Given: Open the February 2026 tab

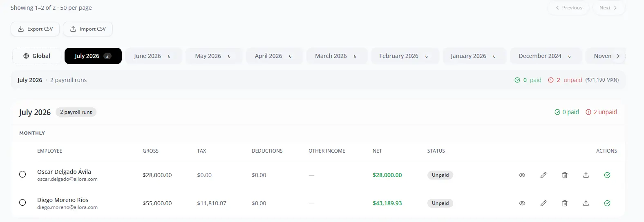Looking at the screenshot, I should (x=405, y=56).
